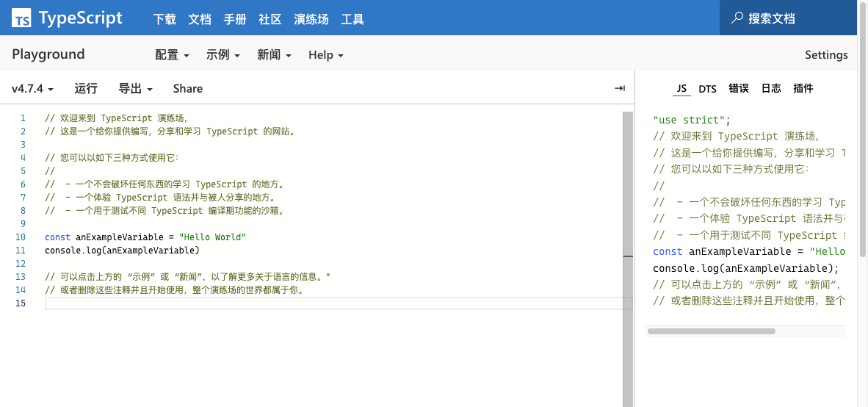
Task: Choose version from v4.7.4 dropdown
Action: [32, 89]
